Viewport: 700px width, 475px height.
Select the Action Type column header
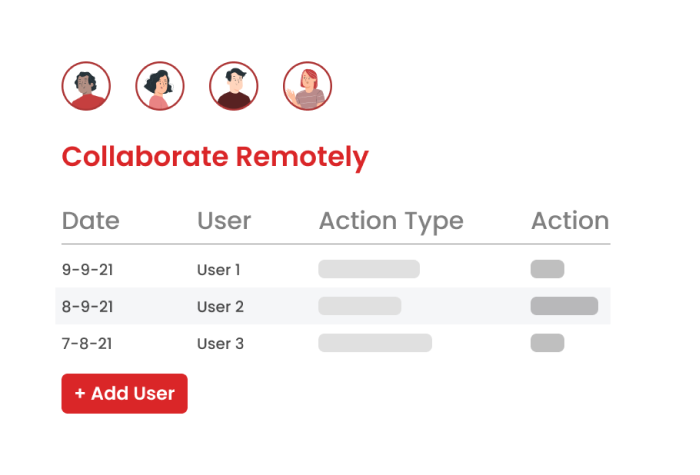coord(391,221)
